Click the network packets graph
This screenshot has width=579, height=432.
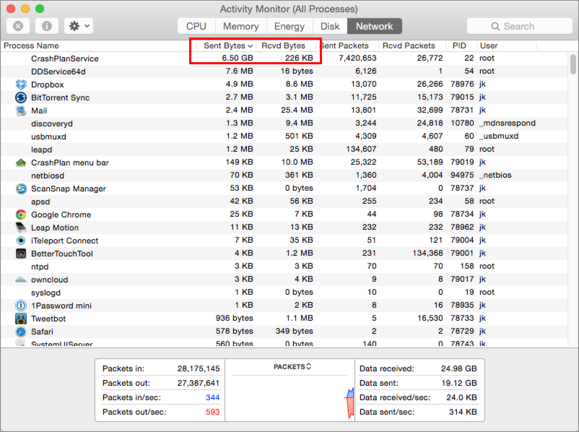[x=290, y=398]
